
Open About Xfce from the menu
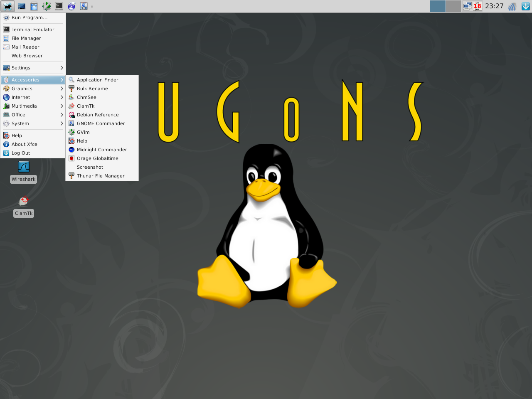point(33,144)
